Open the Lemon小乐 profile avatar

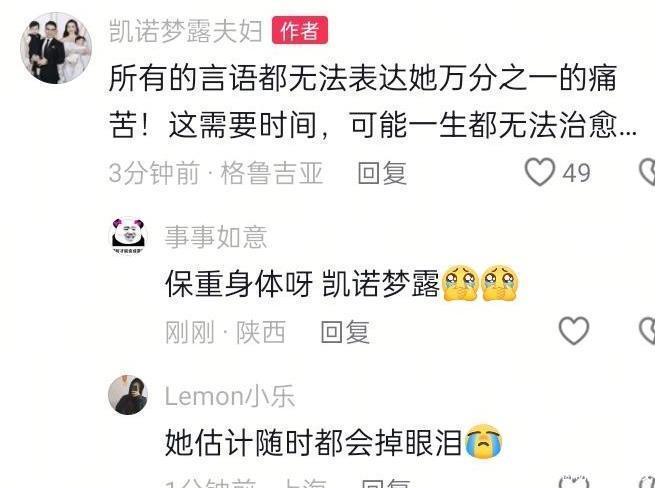tap(128, 395)
